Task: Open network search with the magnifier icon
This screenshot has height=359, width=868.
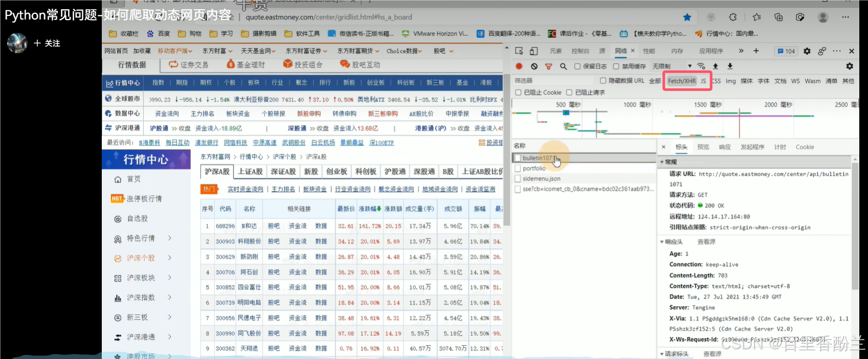Action: pyautogui.click(x=563, y=66)
